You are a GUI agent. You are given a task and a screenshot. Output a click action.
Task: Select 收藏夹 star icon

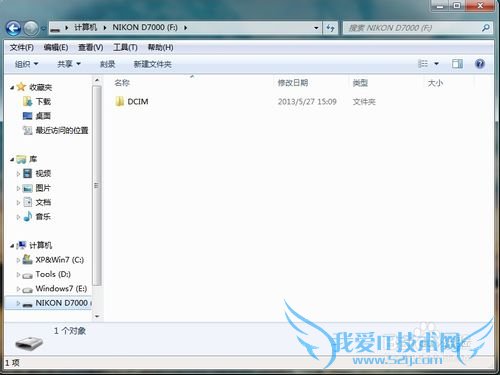pyautogui.click(x=21, y=87)
